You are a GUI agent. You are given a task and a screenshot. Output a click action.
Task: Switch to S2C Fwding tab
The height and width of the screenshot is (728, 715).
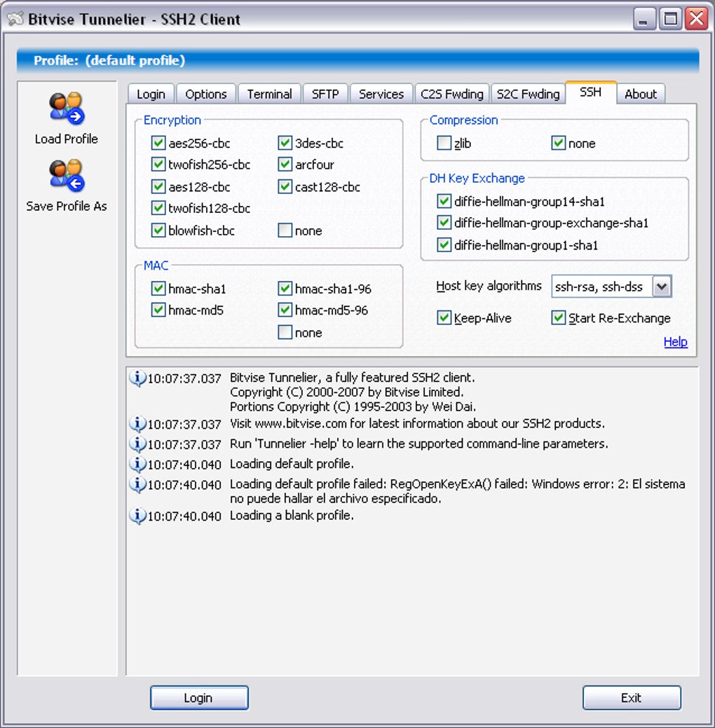pos(529,94)
